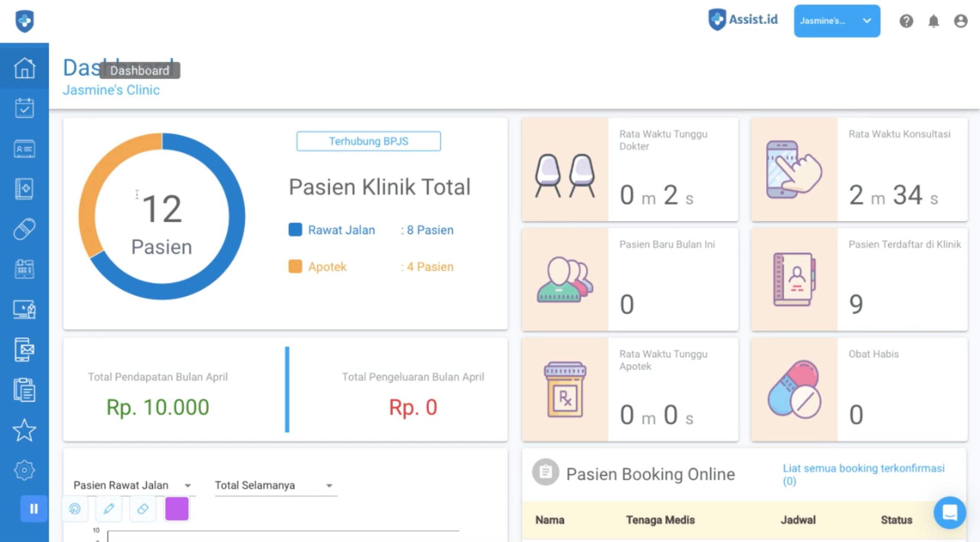Open the patient ID card sidebar icon
Screen dimensions: 980x542
click(24, 149)
